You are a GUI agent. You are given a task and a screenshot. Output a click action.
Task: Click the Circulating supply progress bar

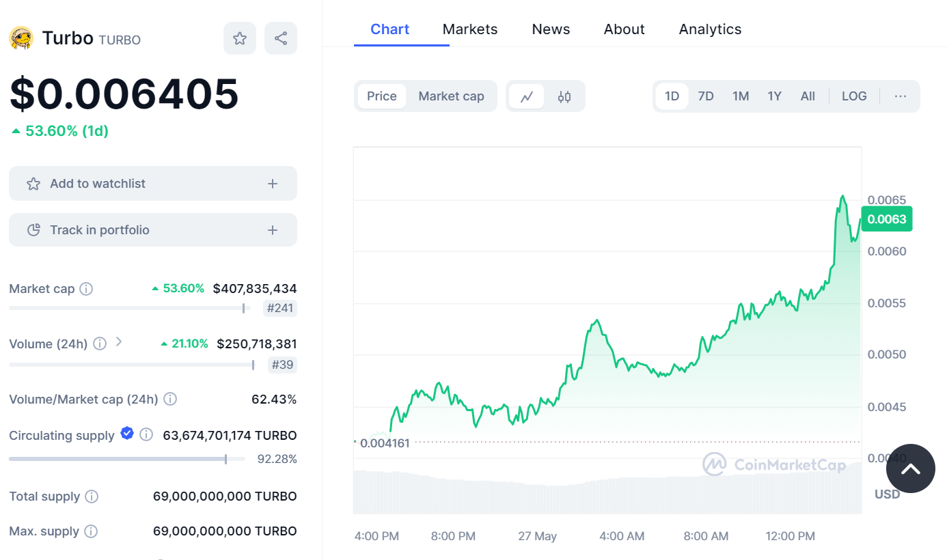(127, 459)
